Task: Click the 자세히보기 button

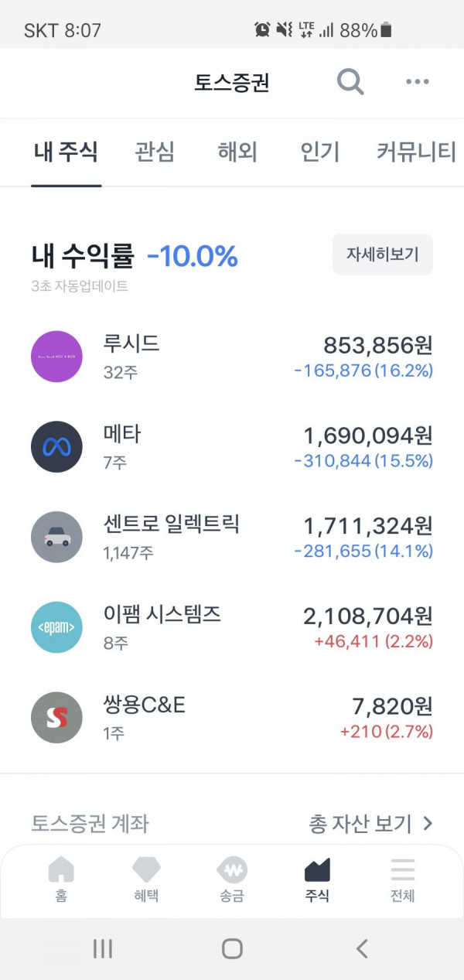Action: [383, 254]
